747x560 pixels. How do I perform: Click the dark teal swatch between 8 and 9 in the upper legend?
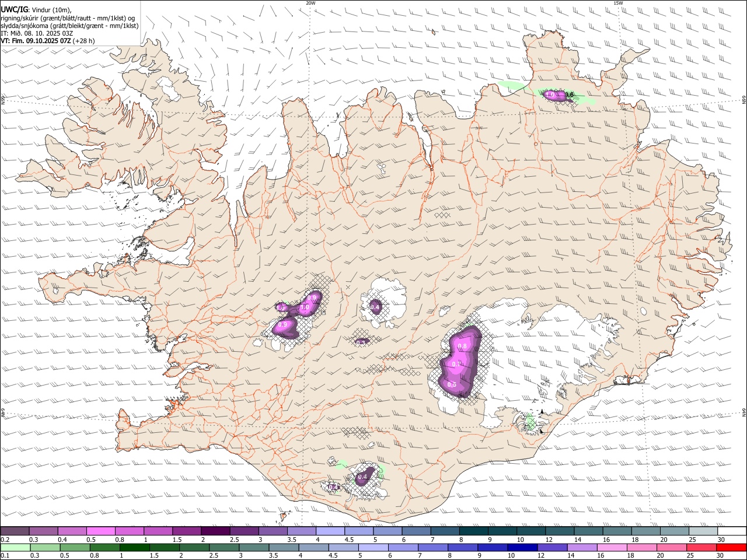pos(473,531)
